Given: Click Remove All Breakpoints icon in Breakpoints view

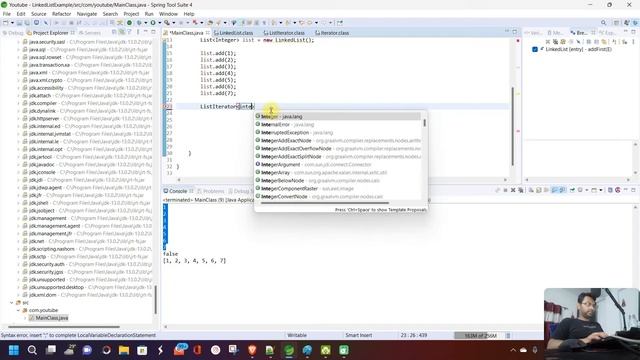Looking at the screenshot, I should 555,42.
